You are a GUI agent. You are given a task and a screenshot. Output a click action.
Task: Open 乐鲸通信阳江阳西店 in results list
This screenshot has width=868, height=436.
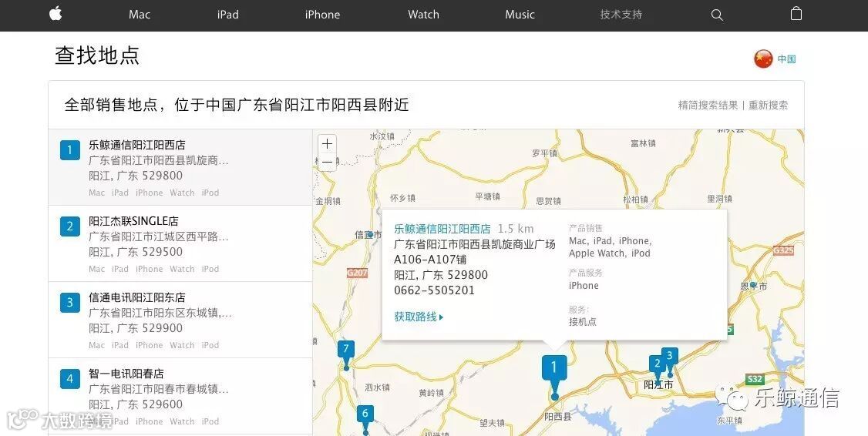137,145
